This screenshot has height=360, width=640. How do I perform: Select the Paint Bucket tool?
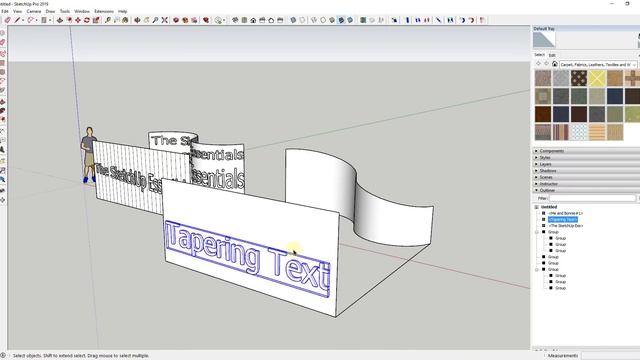pyautogui.click(x=125, y=20)
